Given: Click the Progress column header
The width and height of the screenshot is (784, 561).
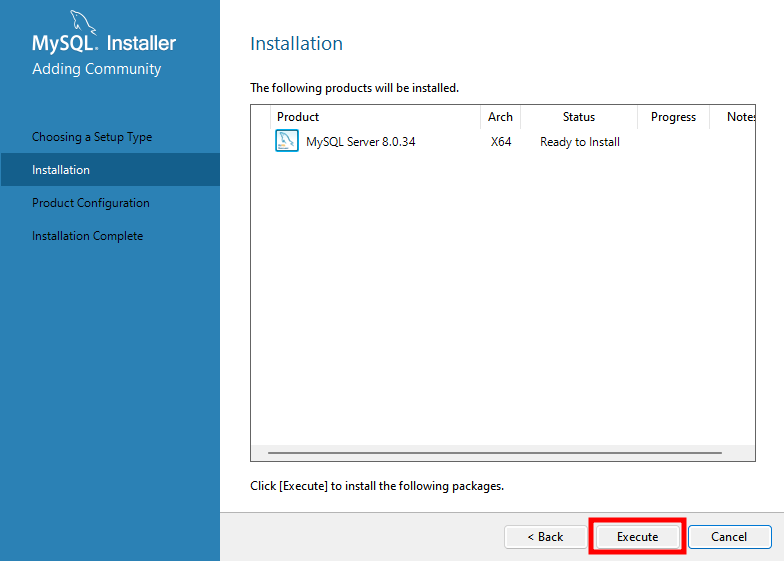Looking at the screenshot, I should tap(674, 116).
